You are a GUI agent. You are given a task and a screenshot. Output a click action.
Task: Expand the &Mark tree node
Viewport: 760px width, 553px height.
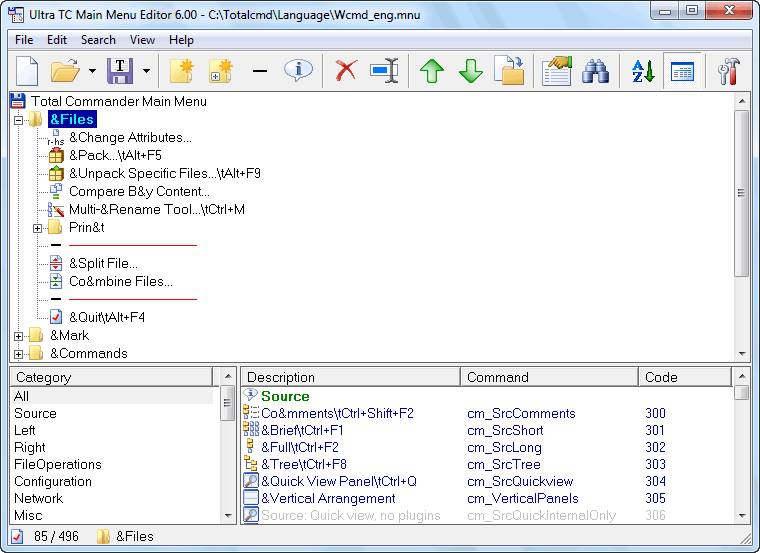(x=18, y=336)
